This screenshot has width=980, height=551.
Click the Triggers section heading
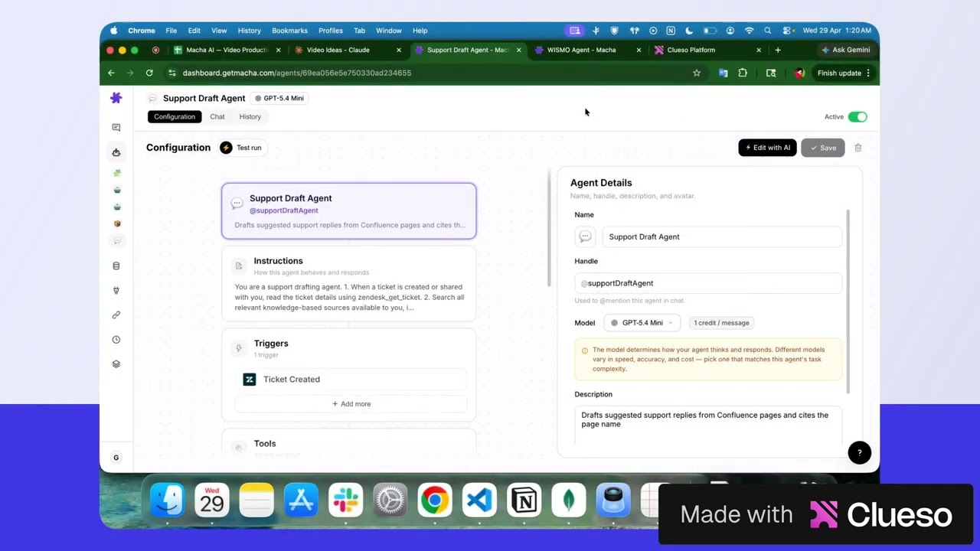click(271, 344)
